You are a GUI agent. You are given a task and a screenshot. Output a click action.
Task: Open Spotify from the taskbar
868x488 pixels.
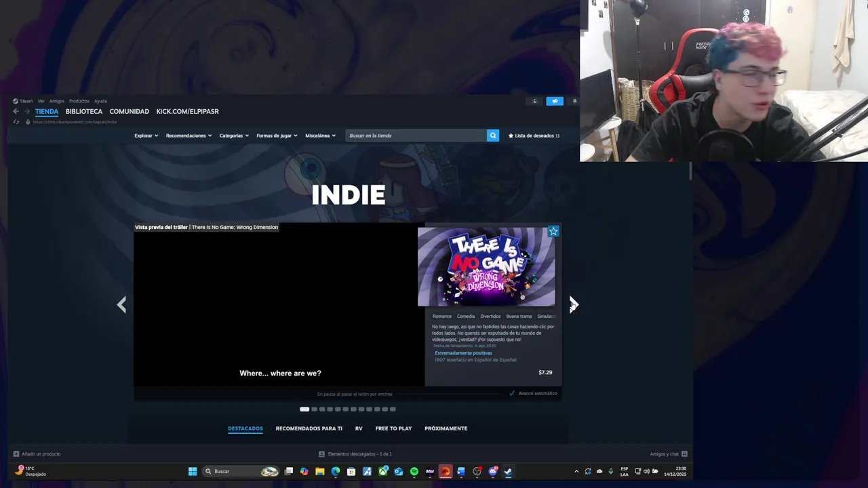pos(414,471)
